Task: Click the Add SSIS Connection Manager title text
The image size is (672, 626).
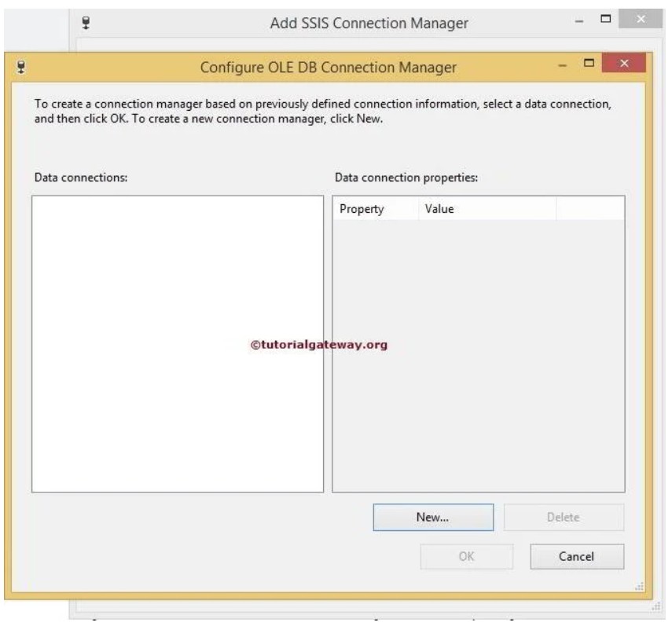Action: pyautogui.click(x=369, y=23)
